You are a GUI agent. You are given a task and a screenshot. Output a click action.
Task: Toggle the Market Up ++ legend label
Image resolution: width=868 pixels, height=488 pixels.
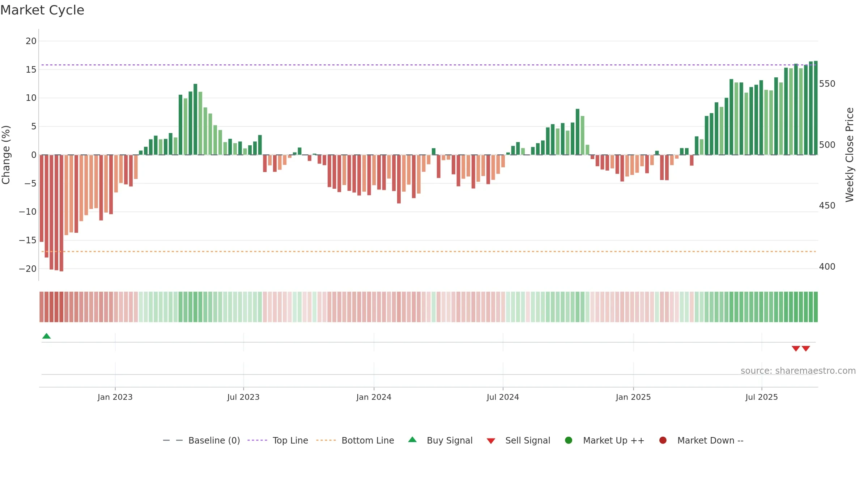(614, 440)
